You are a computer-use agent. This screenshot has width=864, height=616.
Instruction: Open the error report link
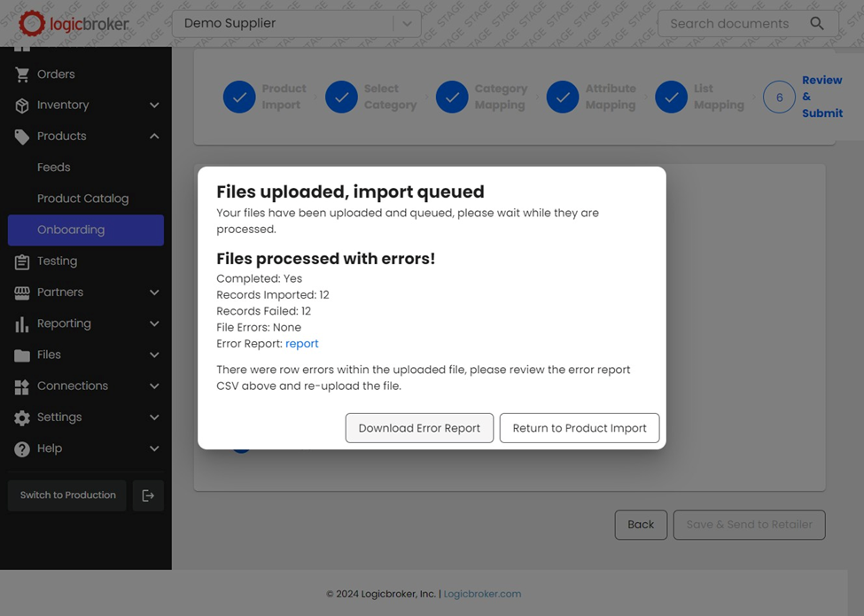click(301, 344)
